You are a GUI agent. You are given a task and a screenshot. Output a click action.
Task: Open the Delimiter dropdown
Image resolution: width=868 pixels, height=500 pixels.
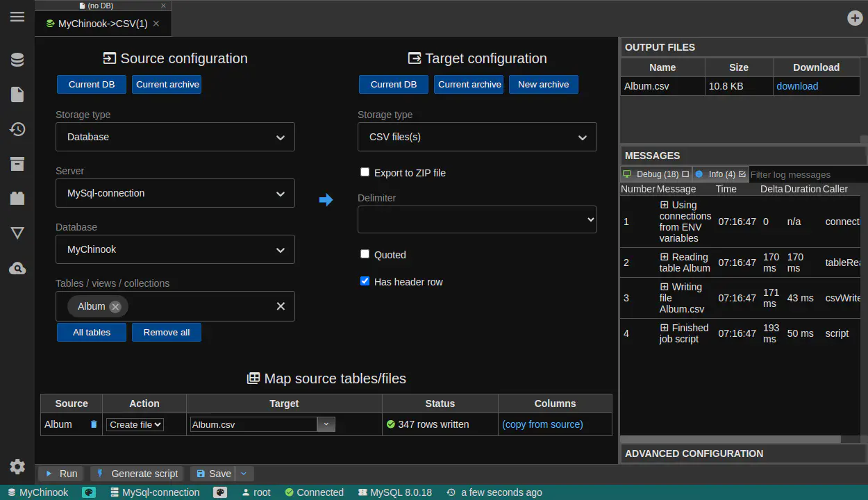477,219
